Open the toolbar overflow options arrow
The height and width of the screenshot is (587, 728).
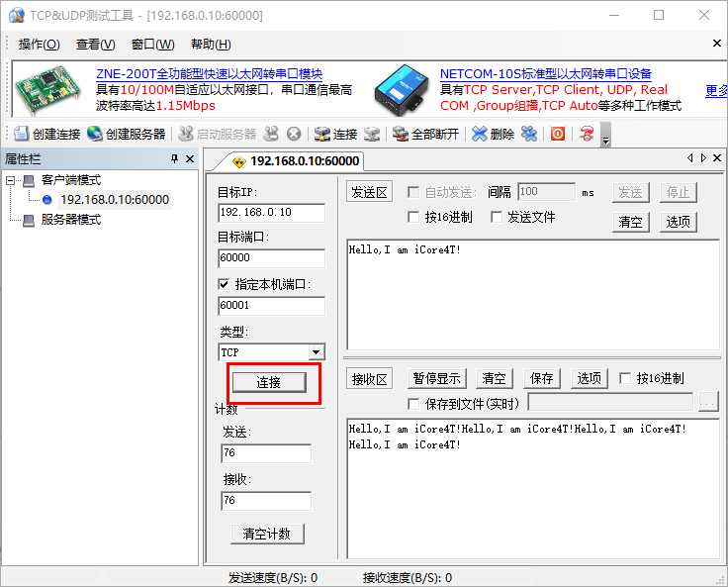coord(605,137)
